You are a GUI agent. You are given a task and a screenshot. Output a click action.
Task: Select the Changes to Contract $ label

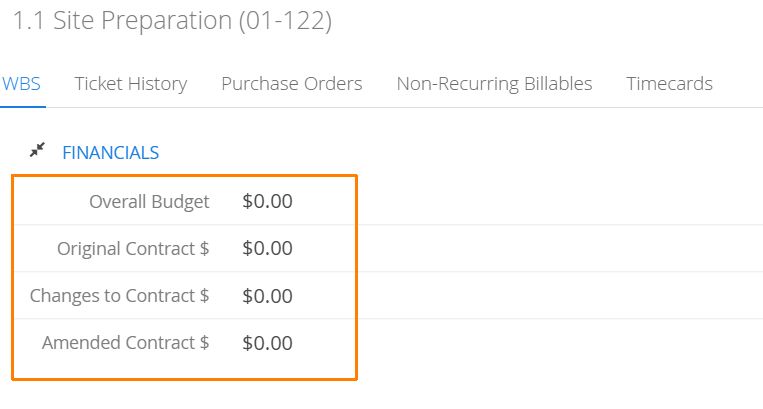pyautogui.click(x=120, y=296)
